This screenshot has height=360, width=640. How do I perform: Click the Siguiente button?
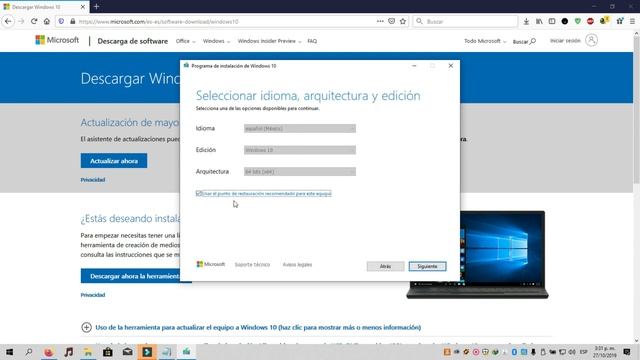point(427,266)
